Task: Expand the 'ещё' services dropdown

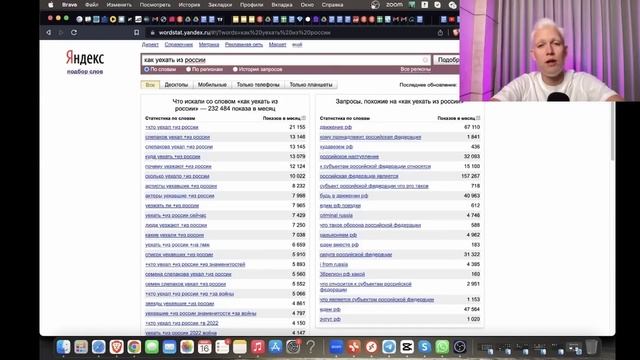Action: point(297,44)
